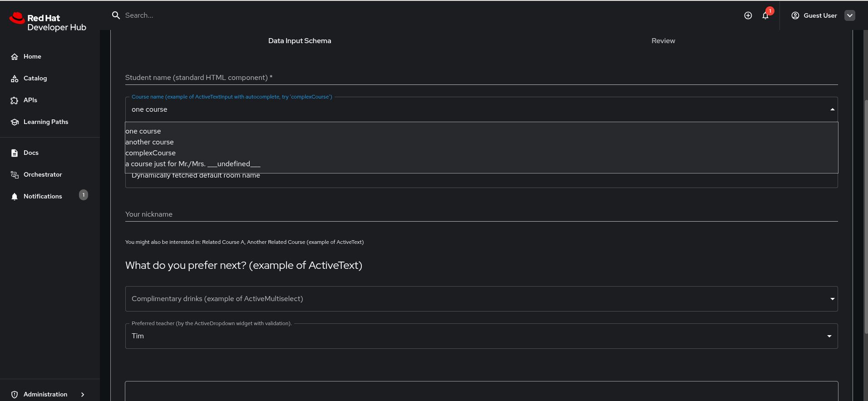Click the Guest User profile icon
Viewport: 868px width, 401px height.
(795, 15)
